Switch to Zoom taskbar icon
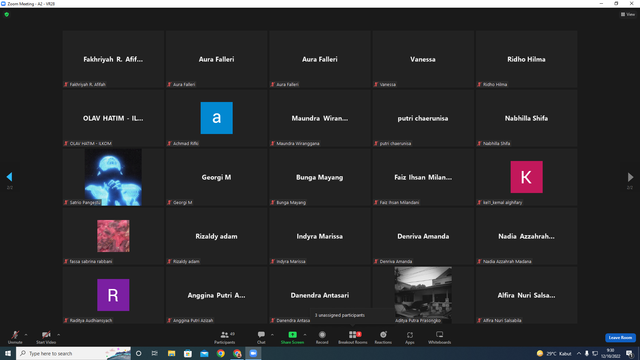The height and width of the screenshot is (360, 640). [x=253, y=353]
